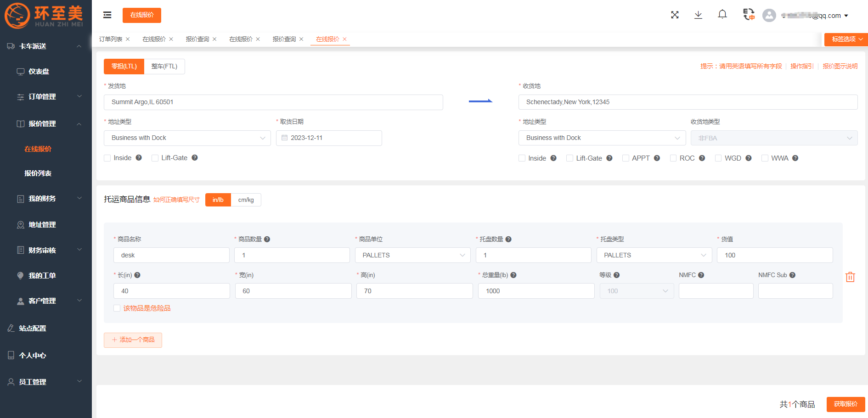Collapse the sidebar with the hamburger icon
868x418 pixels.
tap(107, 15)
